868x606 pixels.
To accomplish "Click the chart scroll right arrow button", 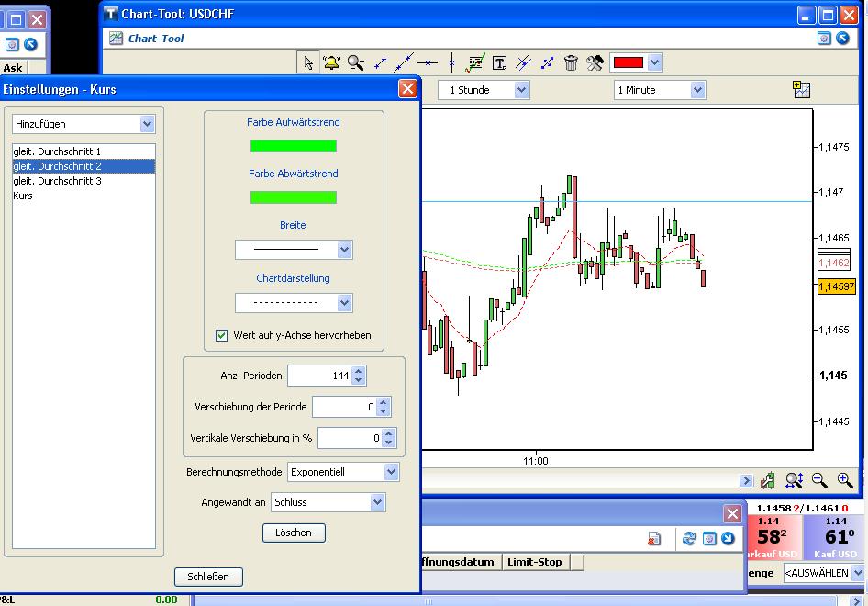I will (x=746, y=481).
